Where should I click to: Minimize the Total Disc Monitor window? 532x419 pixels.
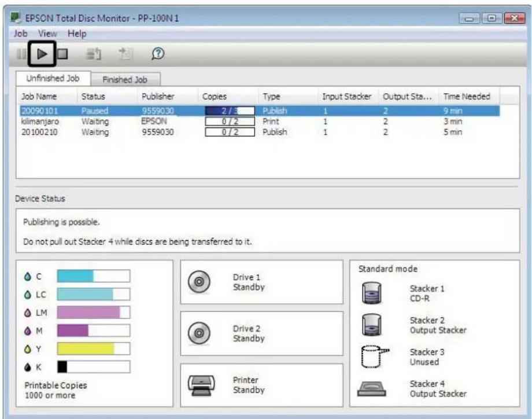[469, 18]
